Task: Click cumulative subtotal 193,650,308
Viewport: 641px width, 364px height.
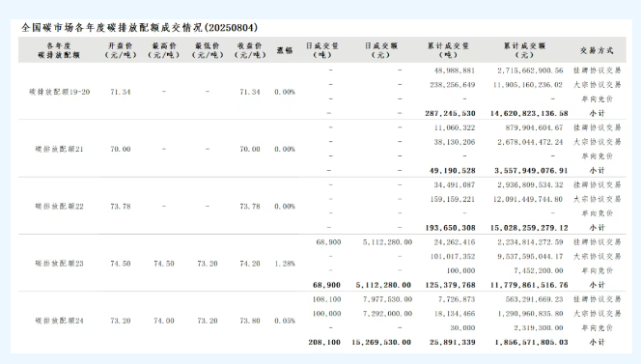Action: coord(450,228)
